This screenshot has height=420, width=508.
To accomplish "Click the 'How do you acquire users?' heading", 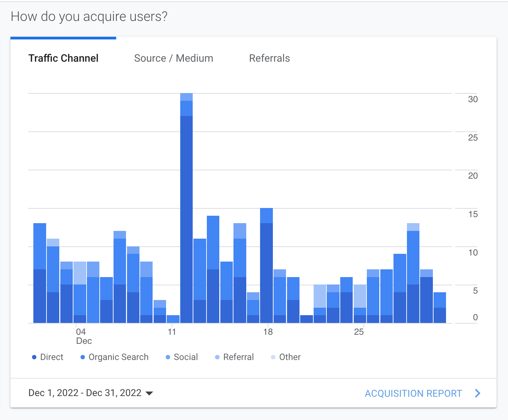I will pyautogui.click(x=89, y=17).
